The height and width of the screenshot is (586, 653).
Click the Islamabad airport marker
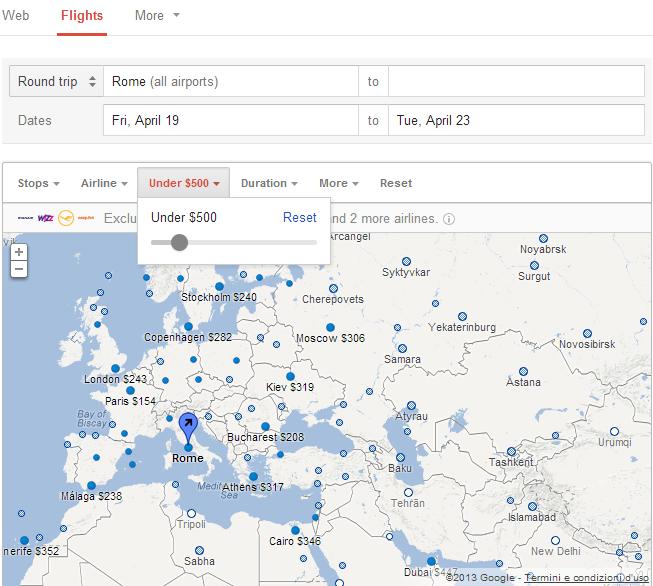click(x=532, y=506)
